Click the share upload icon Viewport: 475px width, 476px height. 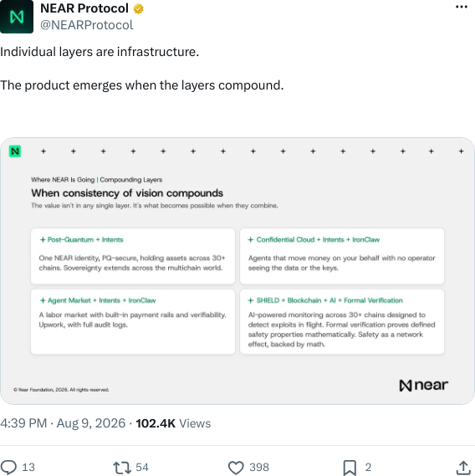coord(463,468)
